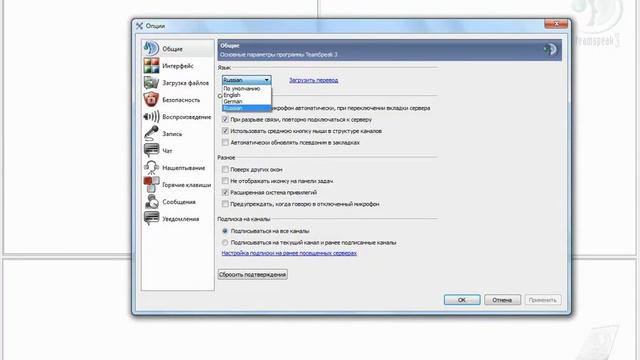The height and width of the screenshot is (360, 640).
Task: Toggle middle mouse button in channel tree
Action: (x=225, y=131)
